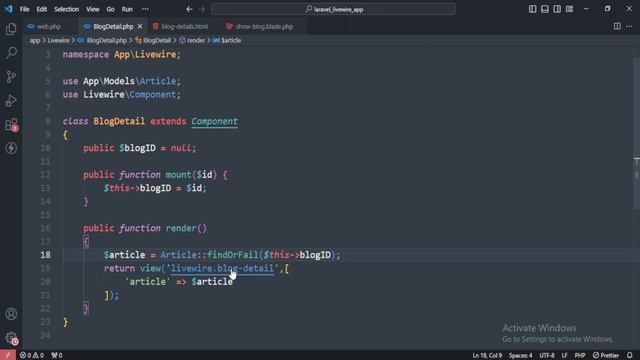Toggle the secondary side bar layout
Image resolution: width=640 pixels, height=360 pixels.
[557, 9]
